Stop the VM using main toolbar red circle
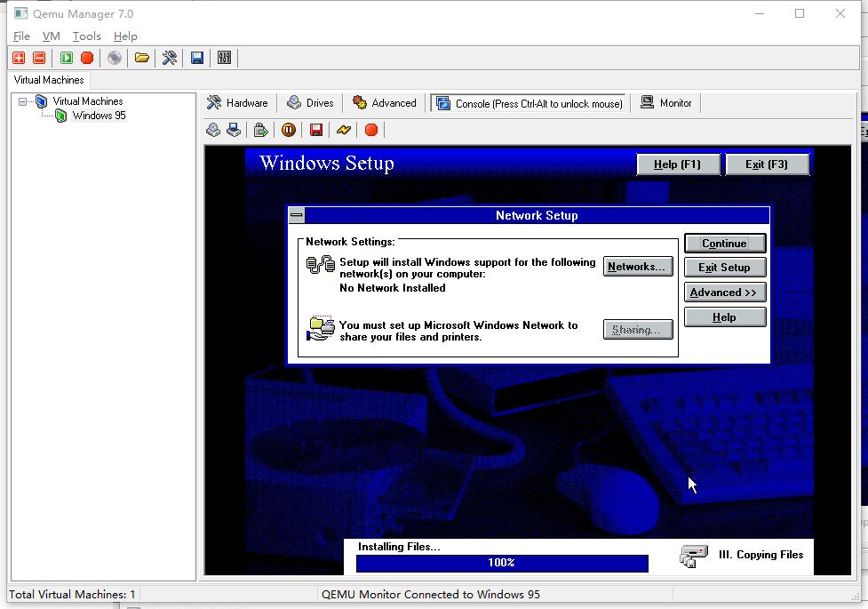 pyautogui.click(x=87, y=58)
